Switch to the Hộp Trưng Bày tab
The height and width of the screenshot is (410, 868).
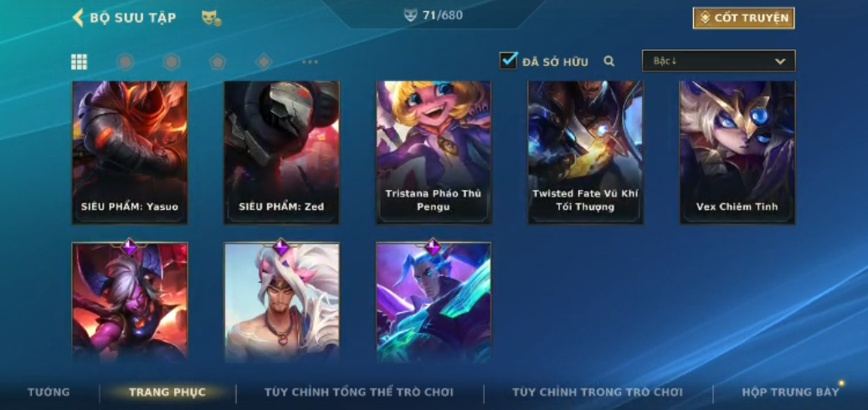790,392
